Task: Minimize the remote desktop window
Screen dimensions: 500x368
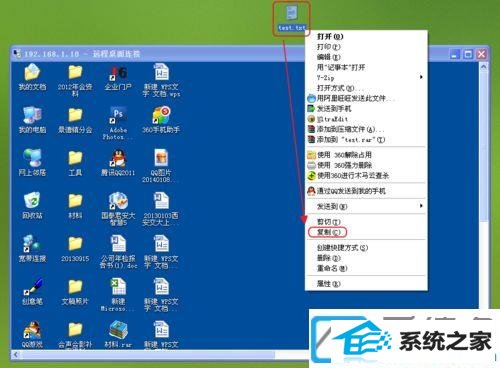Action: [455, 54]
